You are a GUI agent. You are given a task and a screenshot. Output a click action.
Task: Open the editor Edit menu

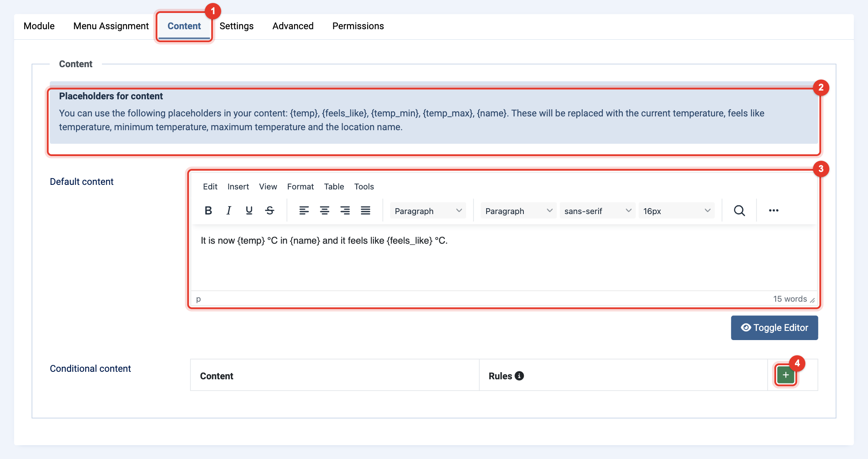210,187
